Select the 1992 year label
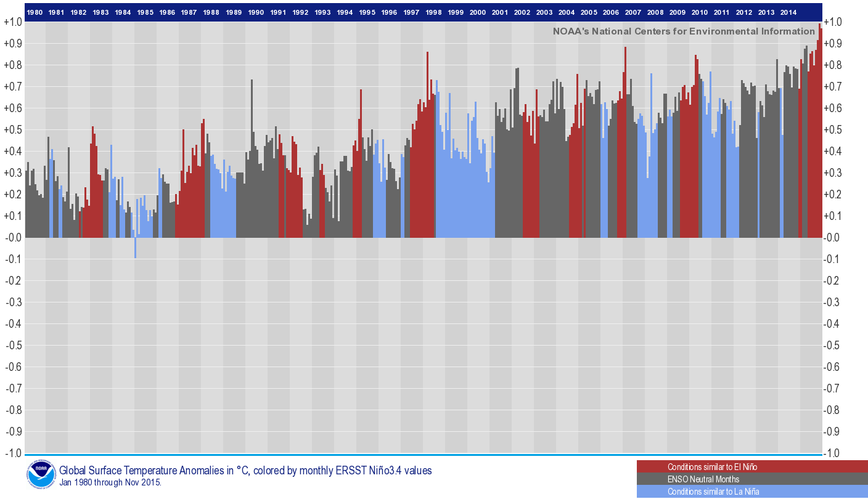This screenshot has width=868, height=499. point(300,12)
